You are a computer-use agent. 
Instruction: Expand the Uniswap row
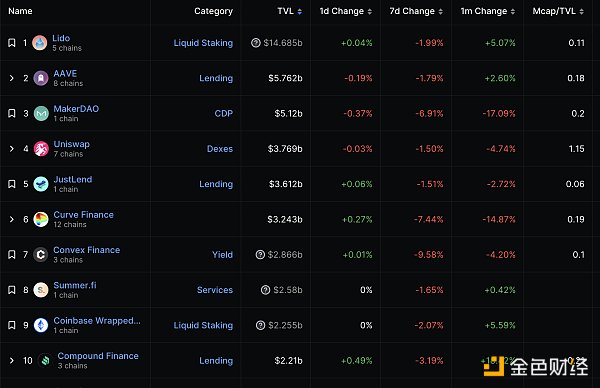(11, 149)
